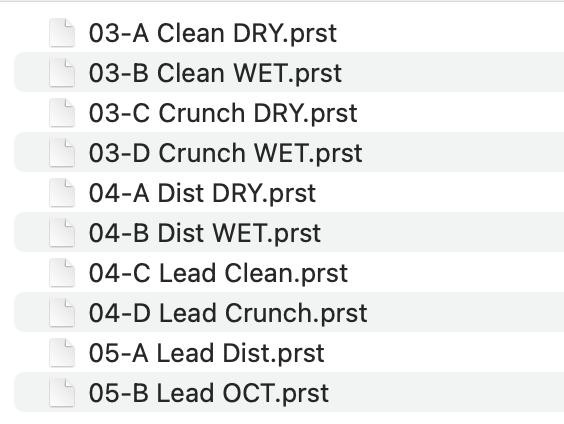Select the 05-A Lead Dist.prst file icon
564x424 pixels.
tap(62, 353)
